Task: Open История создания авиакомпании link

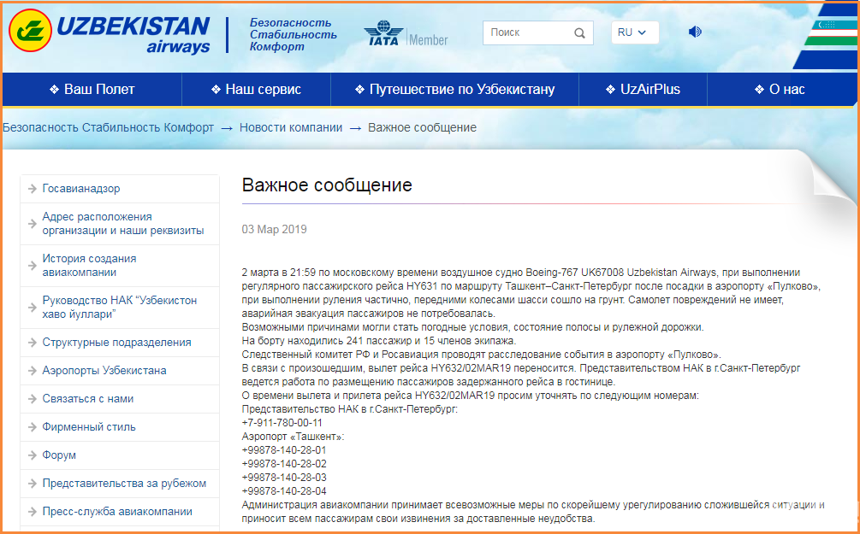Action: 89,265
